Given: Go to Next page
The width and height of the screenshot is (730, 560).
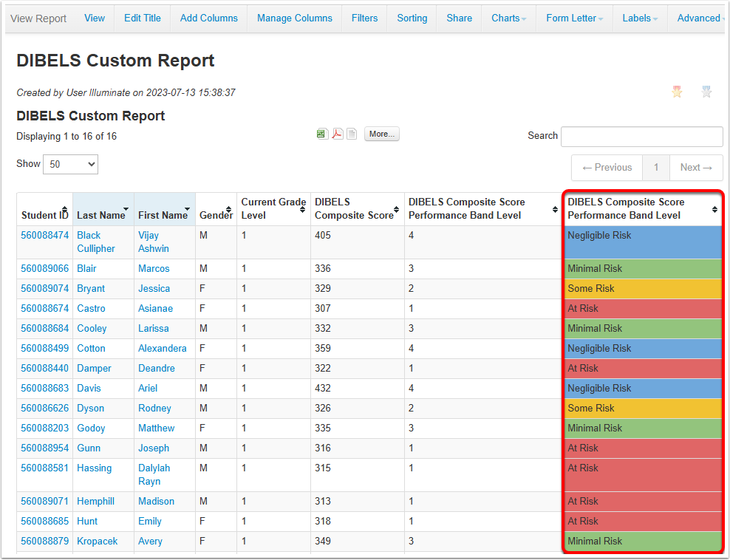Looking at the screenshot, I should click(x=696, y=168).
